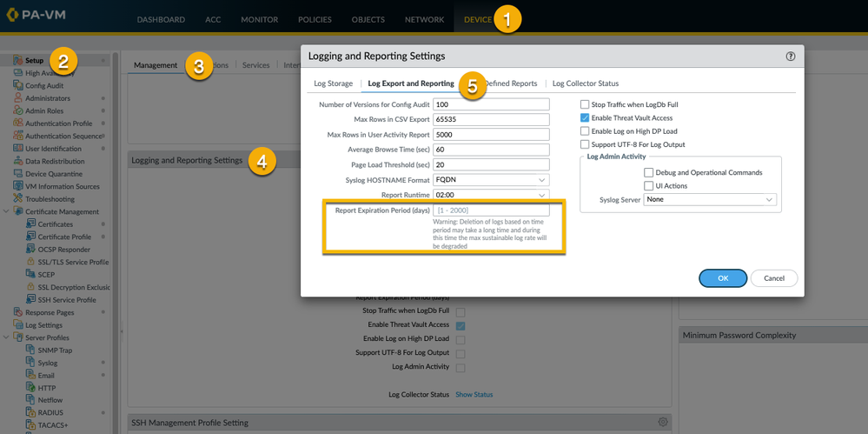Viewport: 868px width, 434px height.
Task: Open Troubleshooting in the sidebar
Action: pyautogui.click(x=50, y=199)
